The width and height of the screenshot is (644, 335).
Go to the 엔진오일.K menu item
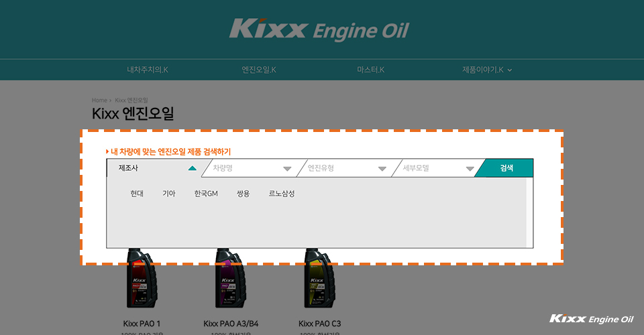(259, 70)
